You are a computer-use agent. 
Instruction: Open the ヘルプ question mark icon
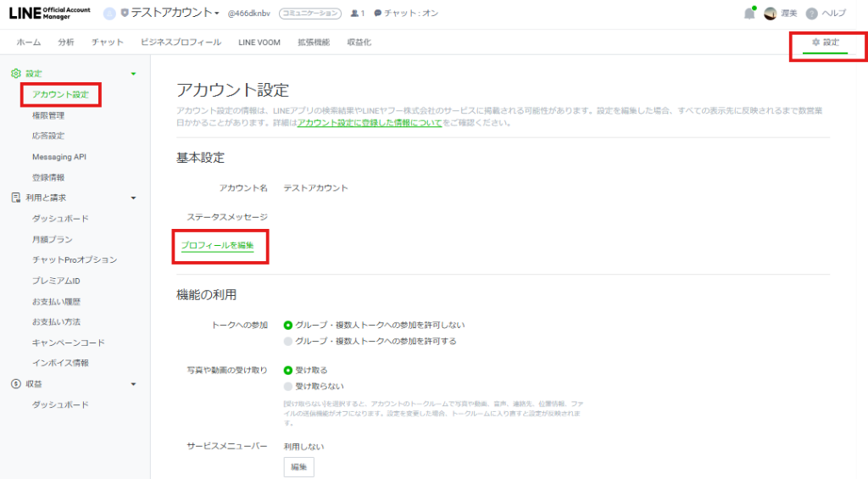(811, 14)
